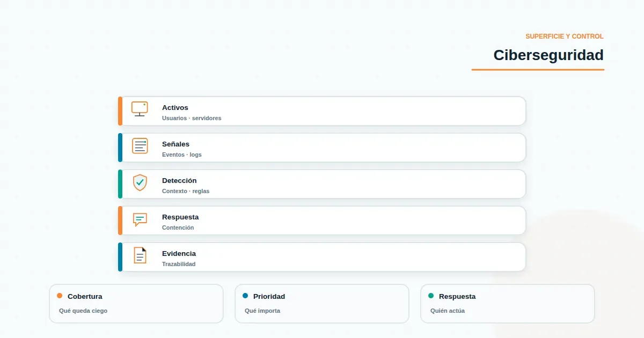This screenshot has height=338, width=644.
Task: Select the Activos heading
Action: click(x=175, y=108)
